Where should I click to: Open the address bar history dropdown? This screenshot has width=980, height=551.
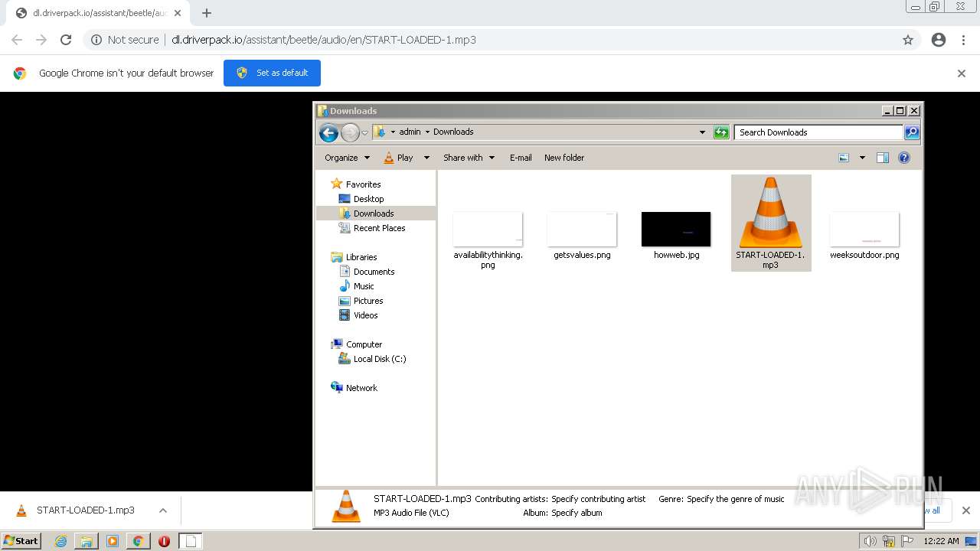(702, 132)
